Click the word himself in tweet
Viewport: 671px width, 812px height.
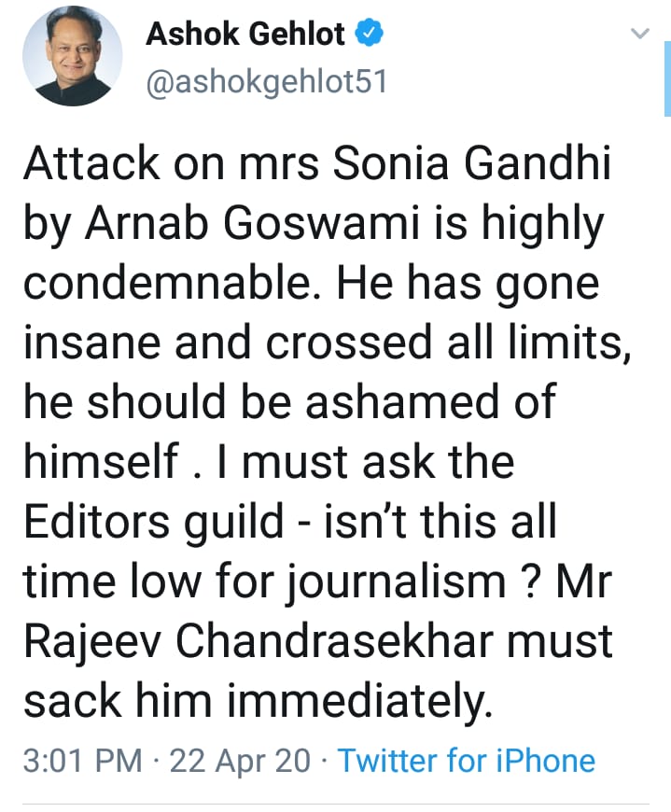click(100, 462)
